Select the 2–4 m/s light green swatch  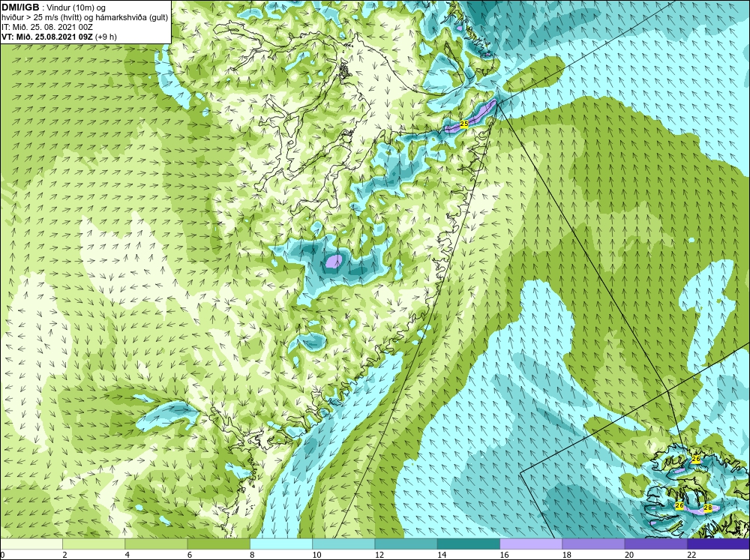pyautogui.click(x=94, y=544)
